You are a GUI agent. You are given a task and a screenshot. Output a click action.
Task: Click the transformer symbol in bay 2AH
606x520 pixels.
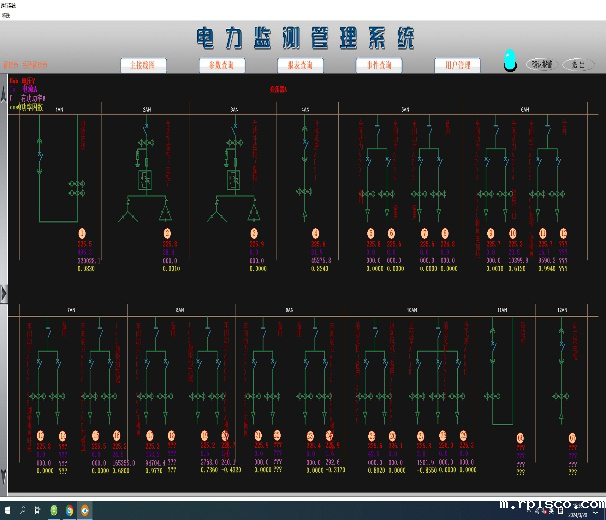[146, 180]
